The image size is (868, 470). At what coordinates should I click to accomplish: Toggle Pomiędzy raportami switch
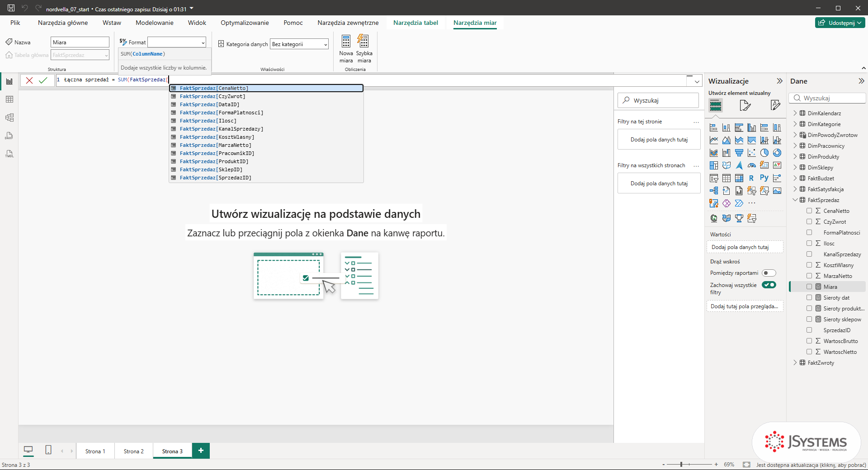tap(769, 273)
